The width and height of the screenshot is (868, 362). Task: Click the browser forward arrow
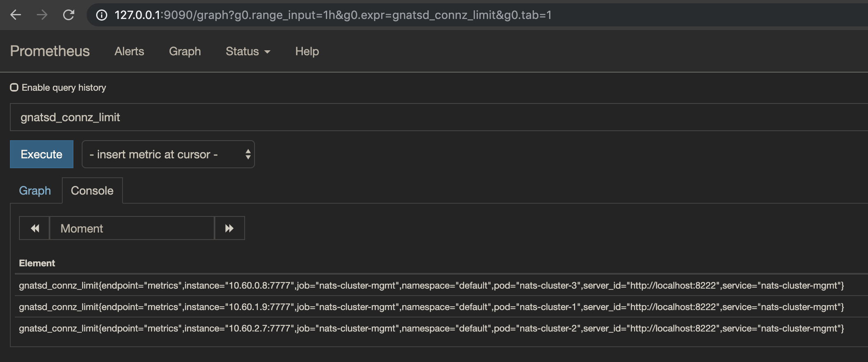click(42, 15)
